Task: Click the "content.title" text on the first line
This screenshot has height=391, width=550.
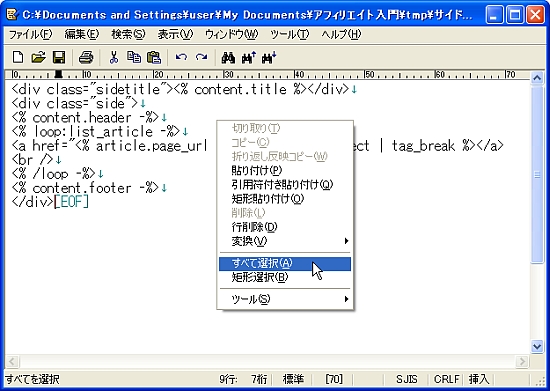Action: [x=240, y=89]
